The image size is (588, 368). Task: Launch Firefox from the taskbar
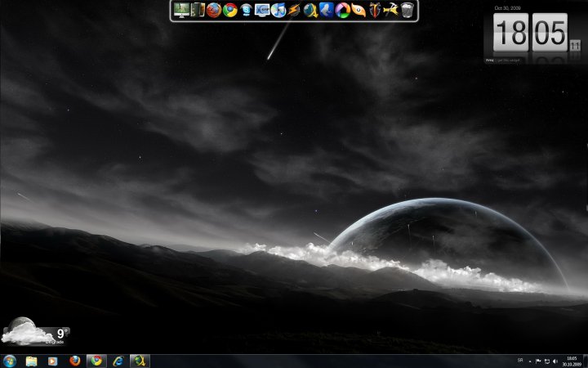[74, 361]
